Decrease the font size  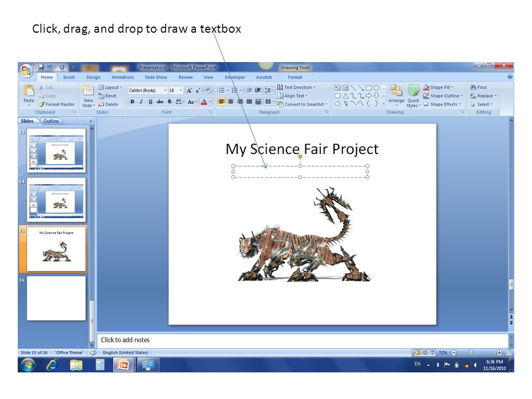point(197,90)
